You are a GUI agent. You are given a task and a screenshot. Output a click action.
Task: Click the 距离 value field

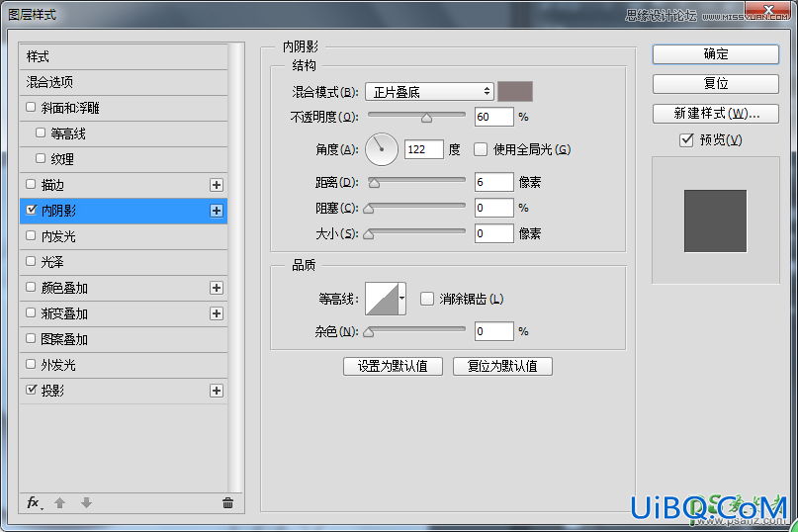click(493, 182)
